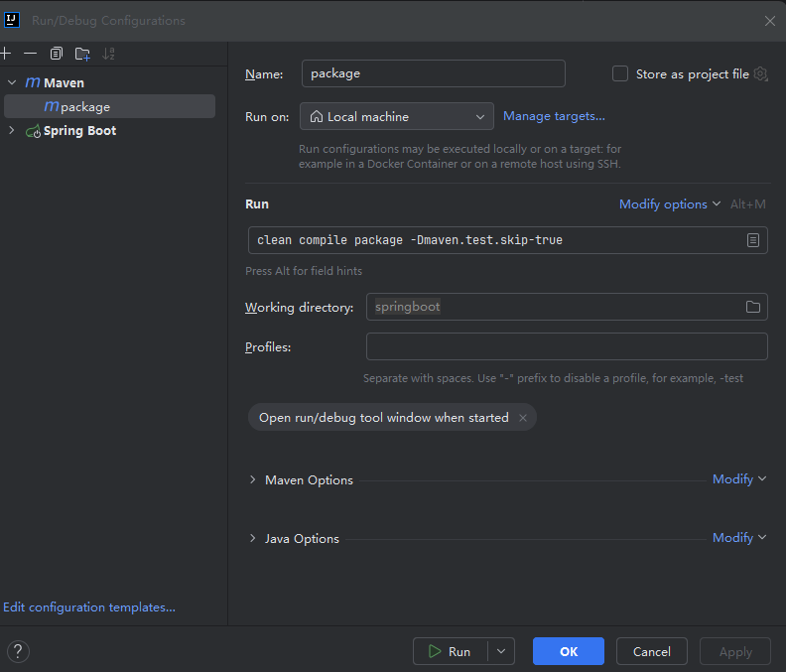Open Edit configuration templates link

click(89, 607)
